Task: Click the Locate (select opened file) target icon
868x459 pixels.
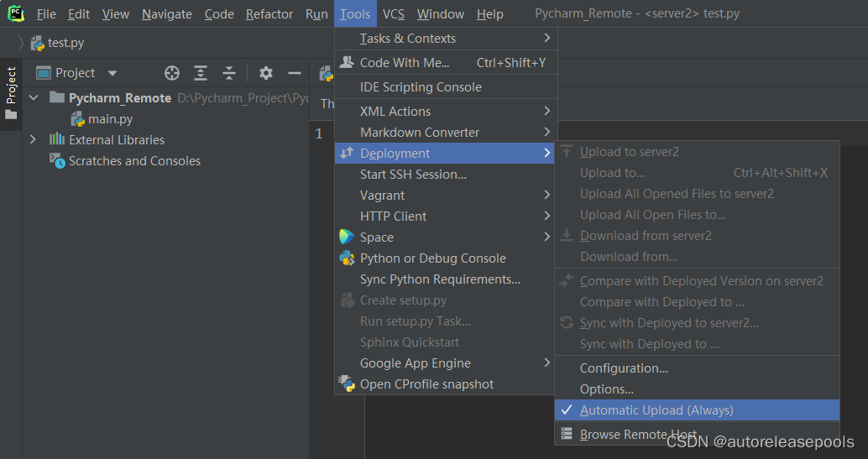Action: tap(172, 73)
